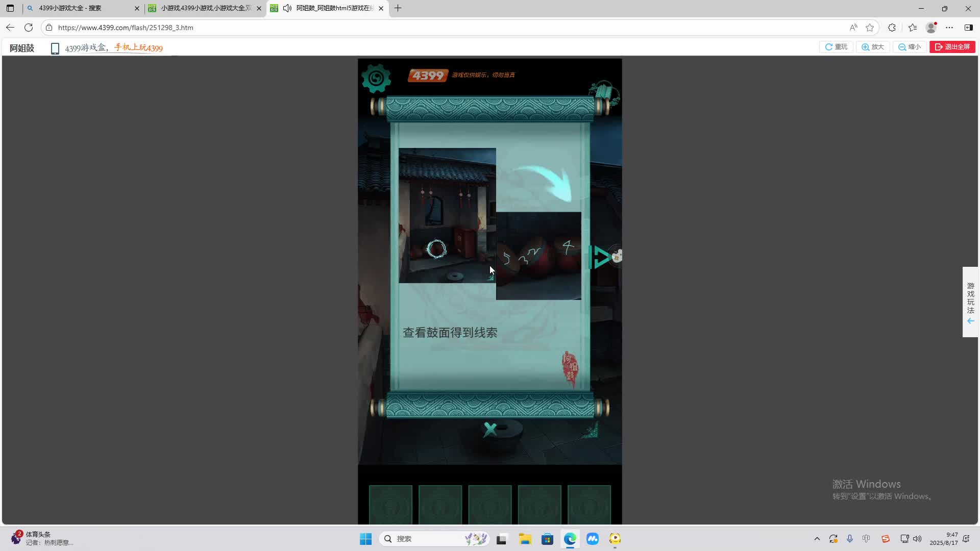
Task: Click the 重玩 replay button
Action: click(836, 47)
